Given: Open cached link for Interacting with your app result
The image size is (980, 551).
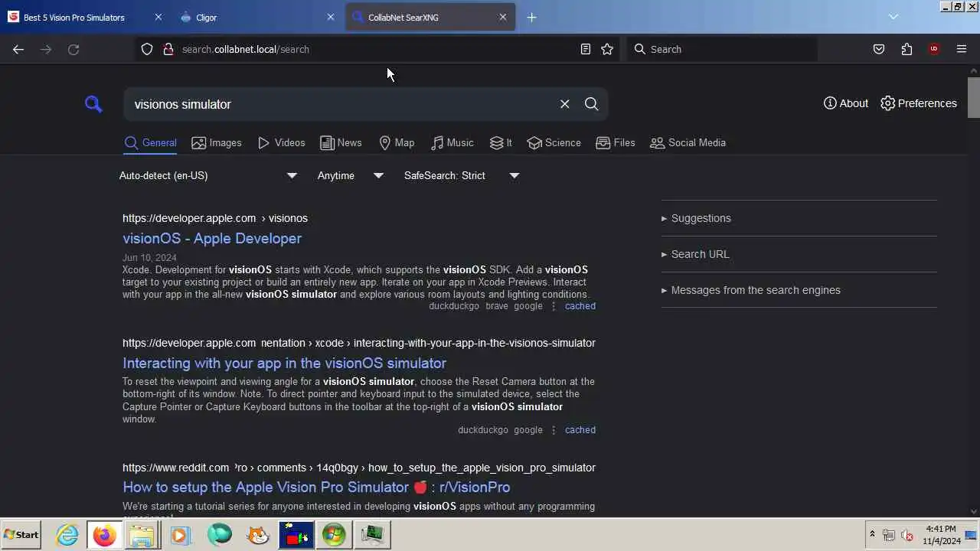Looking at the screenshot, I should click(x=580, y=430).
